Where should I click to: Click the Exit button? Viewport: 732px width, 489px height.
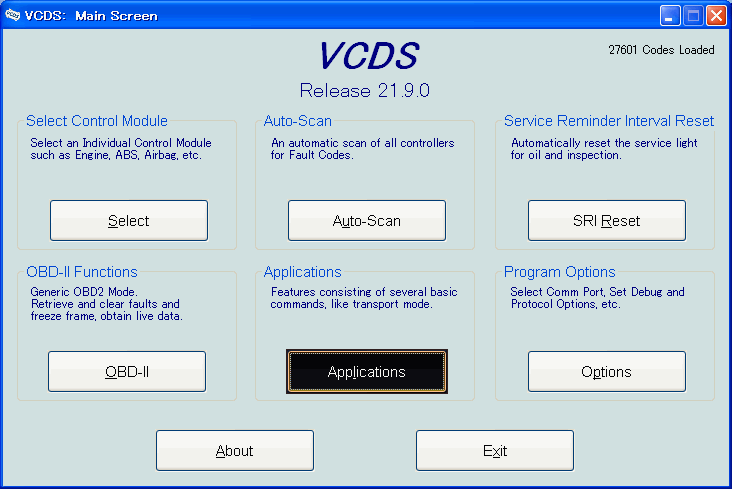point(495,450)
